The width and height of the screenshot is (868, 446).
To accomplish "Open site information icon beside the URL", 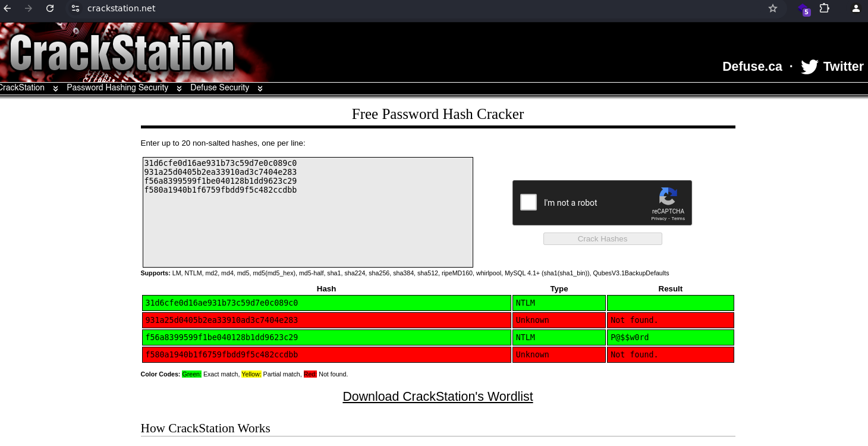I will [x=75, y=8].
